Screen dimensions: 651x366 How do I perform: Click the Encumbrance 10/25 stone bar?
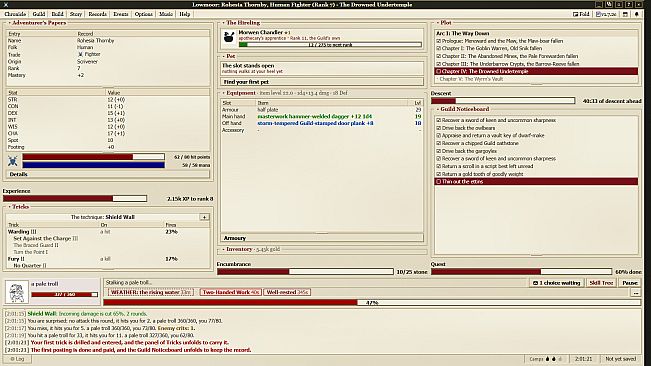(305, 272)
